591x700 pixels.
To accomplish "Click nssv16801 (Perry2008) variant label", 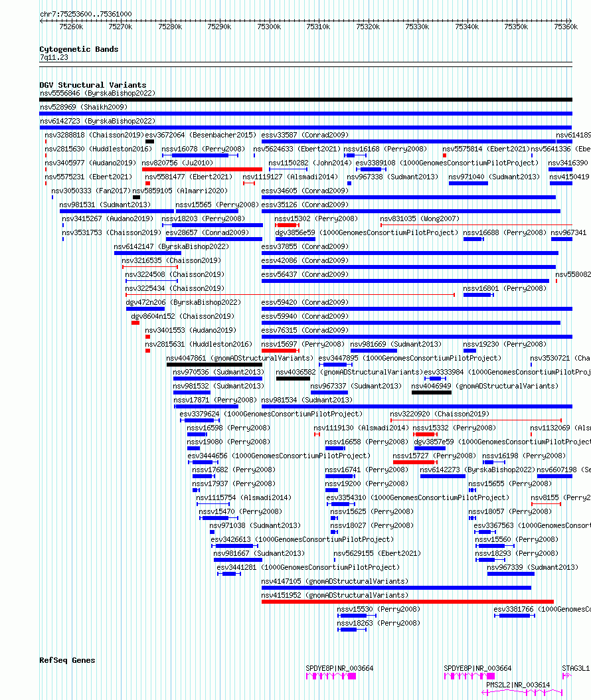I will pyautogui.click(x=505, y=288).
